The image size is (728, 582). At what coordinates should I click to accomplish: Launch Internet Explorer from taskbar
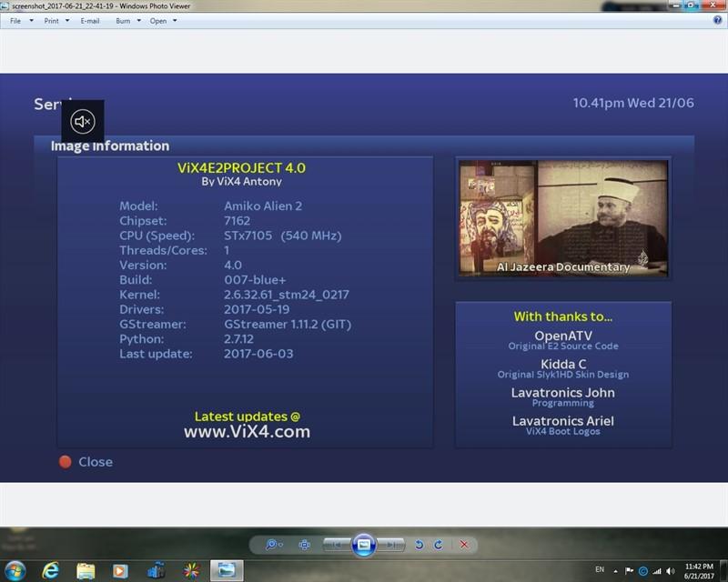pyautogui.click(x=50, y=570)
